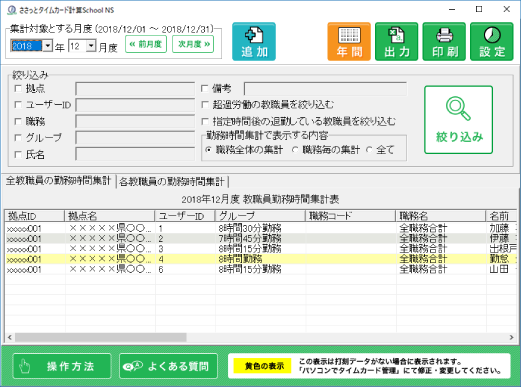The width and height of the screenshot is (521, 387).
Task: Enable the 職務 filter checkbox
Action: pyautogui.click(x=18, y=122)
